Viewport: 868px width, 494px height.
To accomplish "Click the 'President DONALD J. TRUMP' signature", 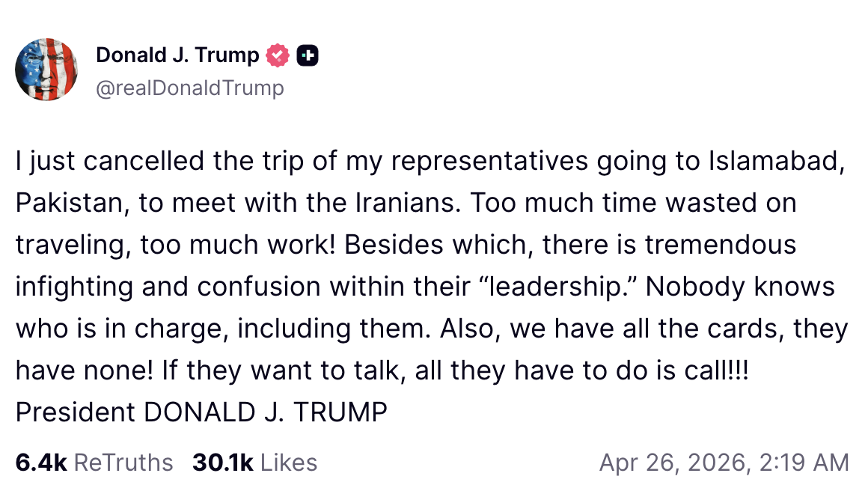I will (x=201, y=412).
